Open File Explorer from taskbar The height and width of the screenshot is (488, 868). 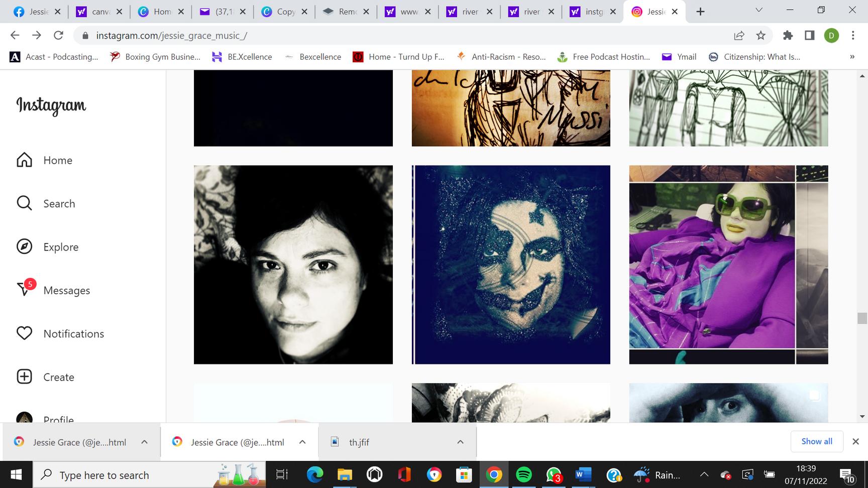pyautogui.click(x=345, y=474)
